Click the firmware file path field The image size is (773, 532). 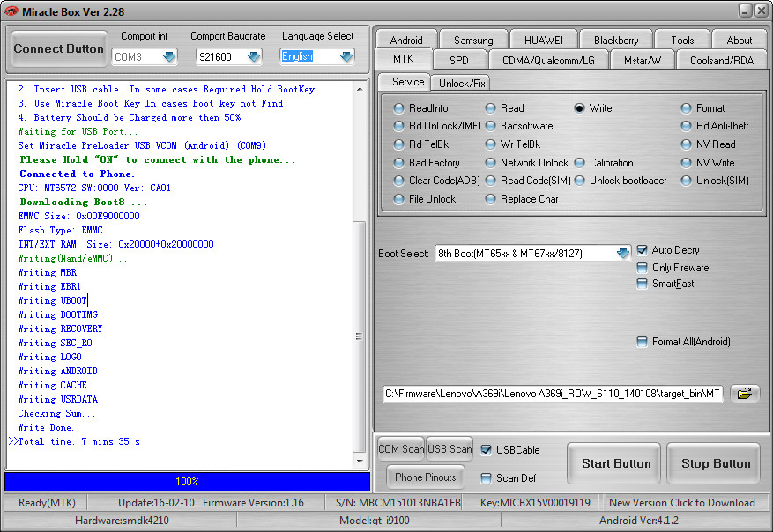(553, 394)
